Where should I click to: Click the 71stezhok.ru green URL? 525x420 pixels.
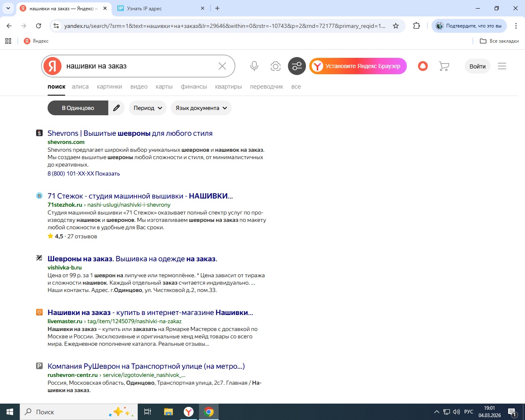[65, 205]
